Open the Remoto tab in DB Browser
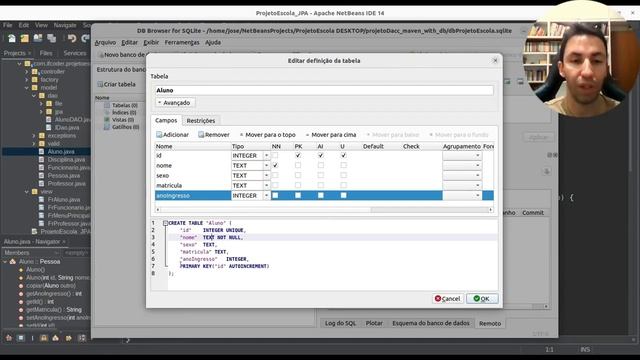 490,323
